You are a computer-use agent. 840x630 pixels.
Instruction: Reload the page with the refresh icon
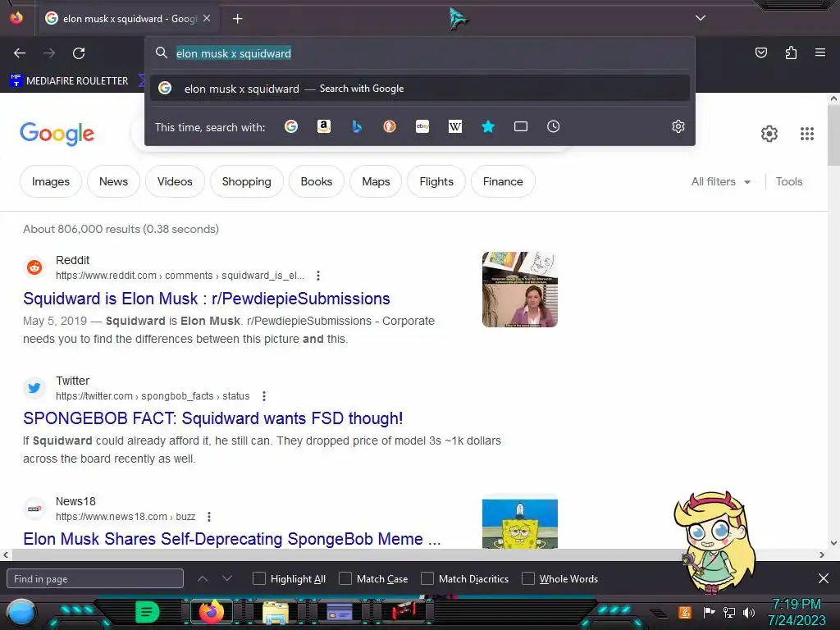[79, 53]
